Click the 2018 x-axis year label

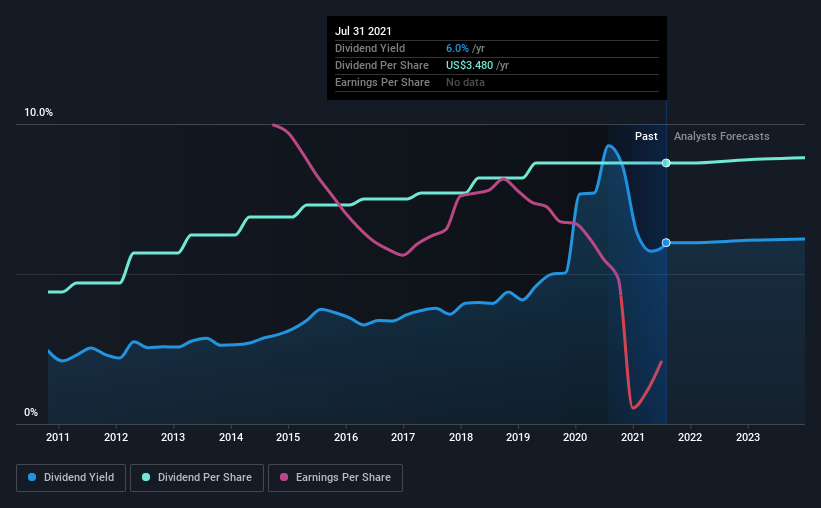pyautogui.click(x=461, y=437)
